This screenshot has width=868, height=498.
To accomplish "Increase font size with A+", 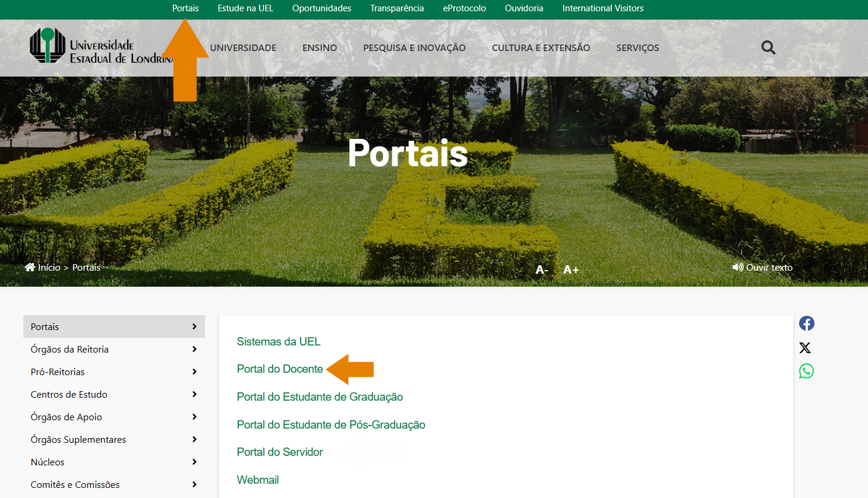I will click(x=571, y=269).
